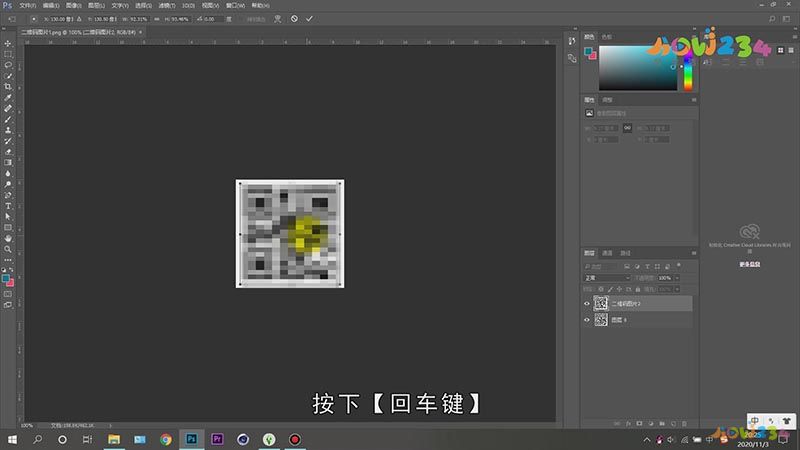
Task: Select the Lasso tool
Action: [x=8, y=65]
